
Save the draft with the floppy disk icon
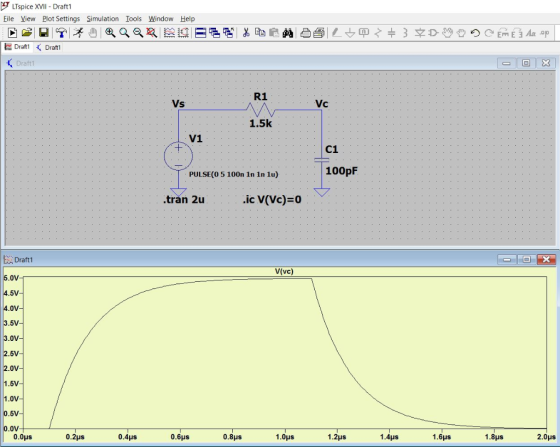pos(44,33)
